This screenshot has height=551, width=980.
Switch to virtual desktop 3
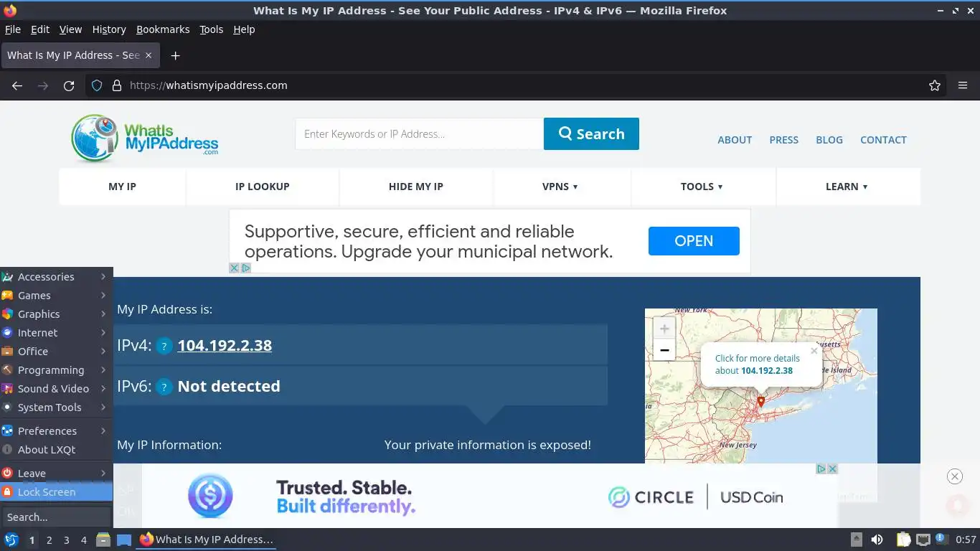pyautogui.click(x=66, y=540)
